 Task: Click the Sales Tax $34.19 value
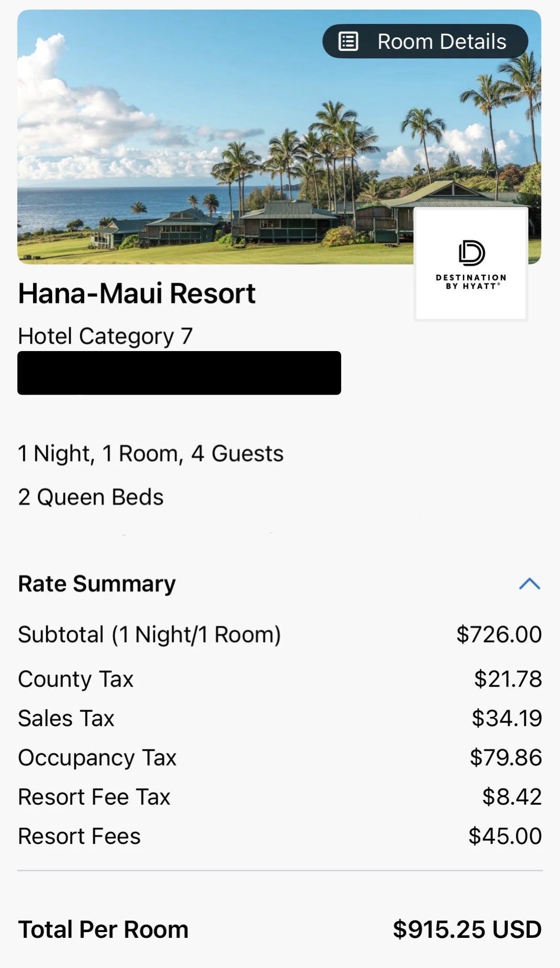coord(507,718)
